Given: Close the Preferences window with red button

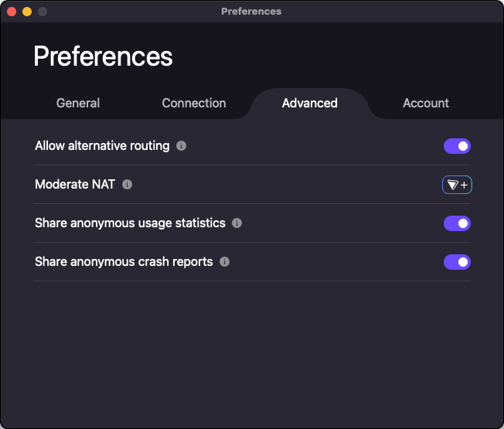Looking at the screenshot, I should pos(12,12).
